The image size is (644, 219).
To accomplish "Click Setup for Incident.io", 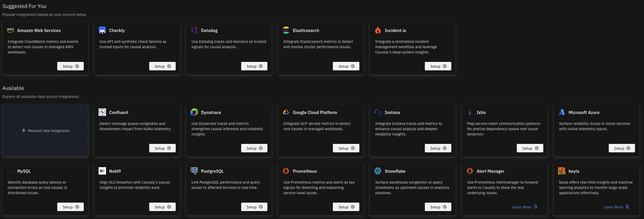I will [x=438, y=66].
